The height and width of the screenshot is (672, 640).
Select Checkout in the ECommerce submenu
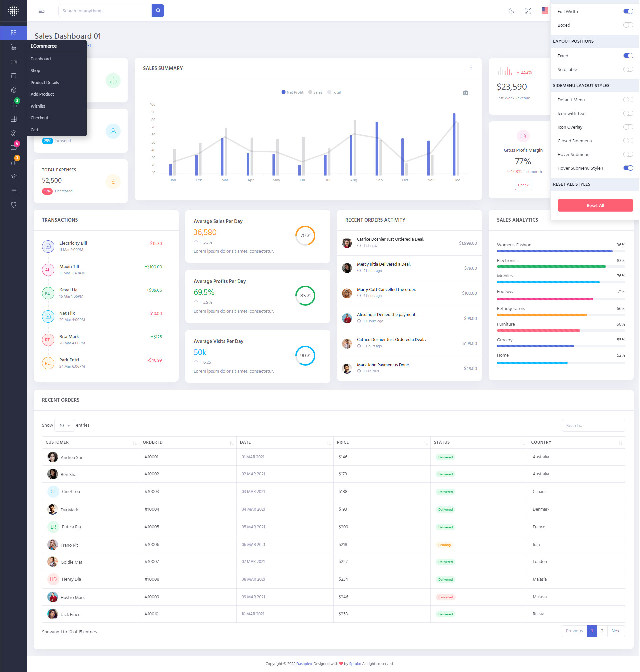coord(39,118)
